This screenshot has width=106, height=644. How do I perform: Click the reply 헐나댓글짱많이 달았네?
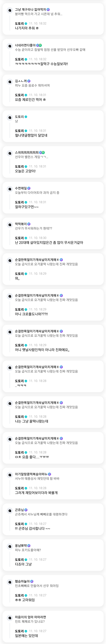point(31,135)
